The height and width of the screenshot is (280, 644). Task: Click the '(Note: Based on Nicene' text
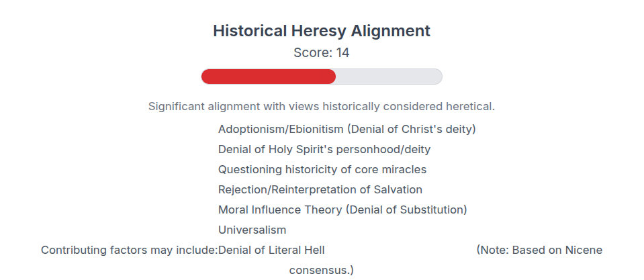point(539,250)
